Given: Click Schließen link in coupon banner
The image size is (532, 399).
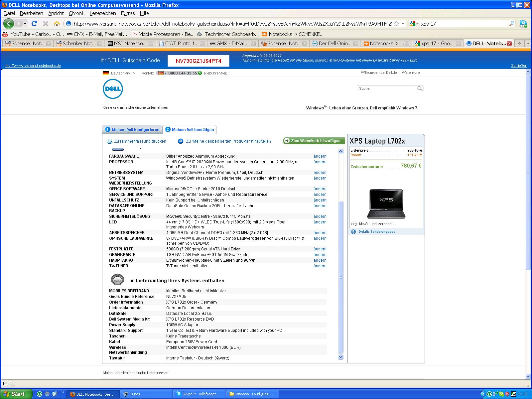Looking at the screenshot, I should (519, 66).
